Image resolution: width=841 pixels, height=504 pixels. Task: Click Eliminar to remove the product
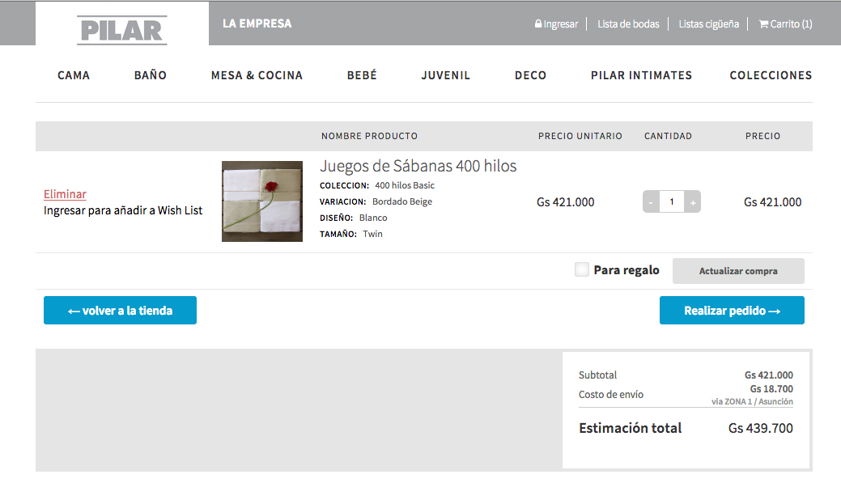coord(65,194)
